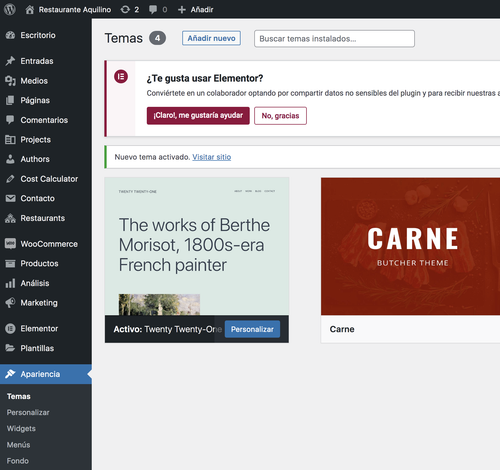Click the WooCommerce logo icon
This screenshot has height=470, width=500.
[x=10, y=244]
